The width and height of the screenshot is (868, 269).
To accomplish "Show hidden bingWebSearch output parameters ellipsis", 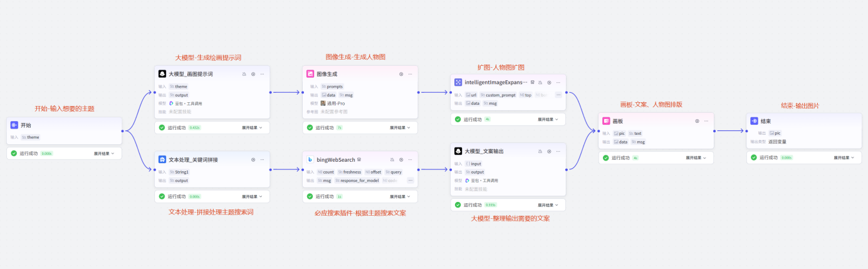I will (x=410, y=180).
